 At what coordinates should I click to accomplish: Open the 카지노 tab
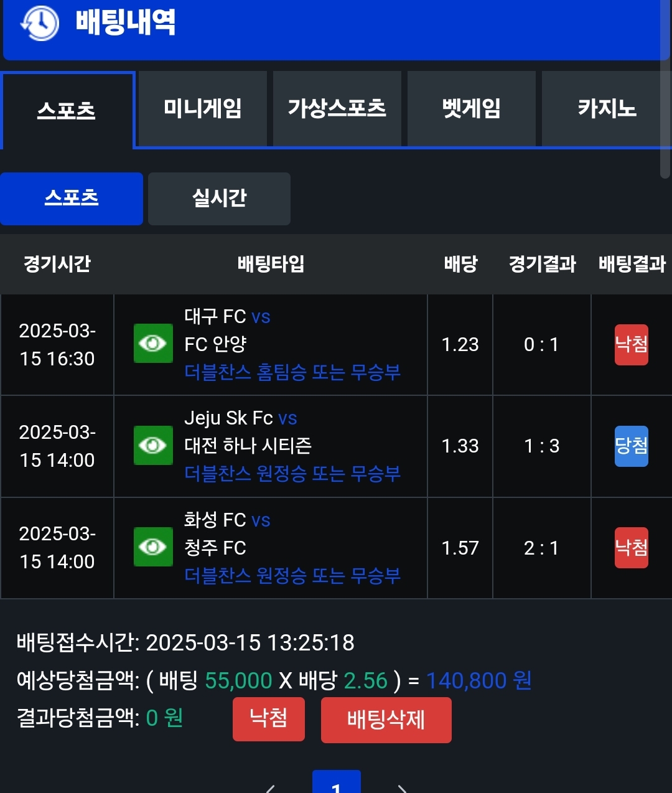click(606, 109)
